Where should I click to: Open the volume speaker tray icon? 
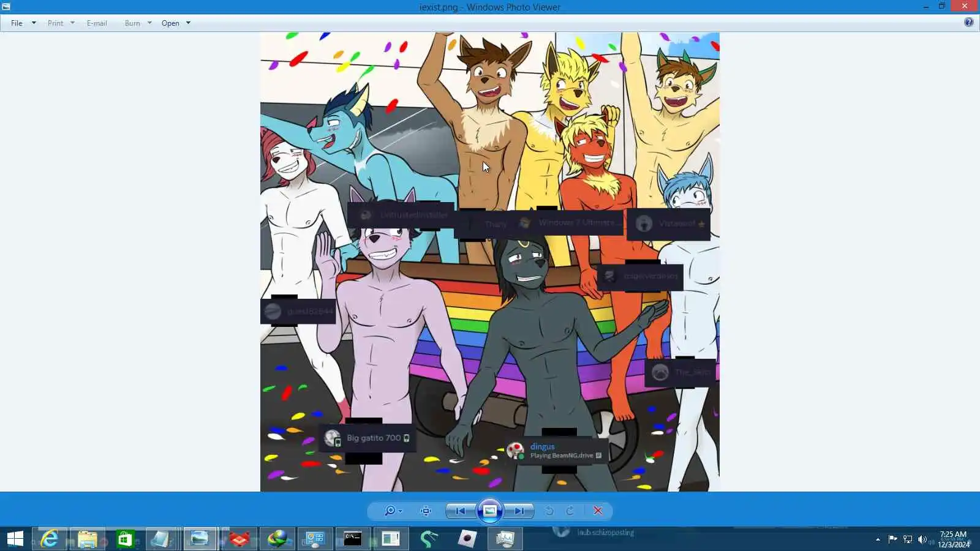922,539
